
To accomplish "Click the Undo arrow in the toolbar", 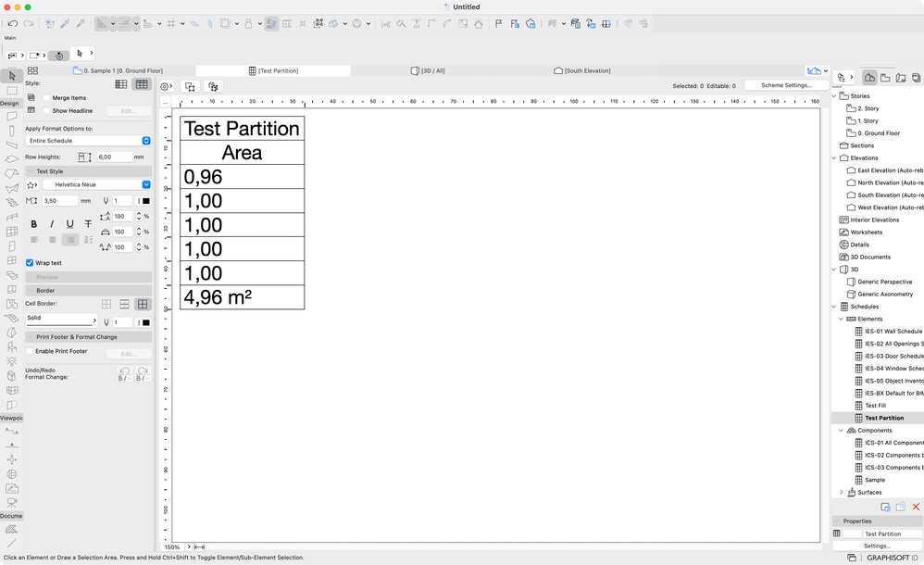I will click(12, 23).
